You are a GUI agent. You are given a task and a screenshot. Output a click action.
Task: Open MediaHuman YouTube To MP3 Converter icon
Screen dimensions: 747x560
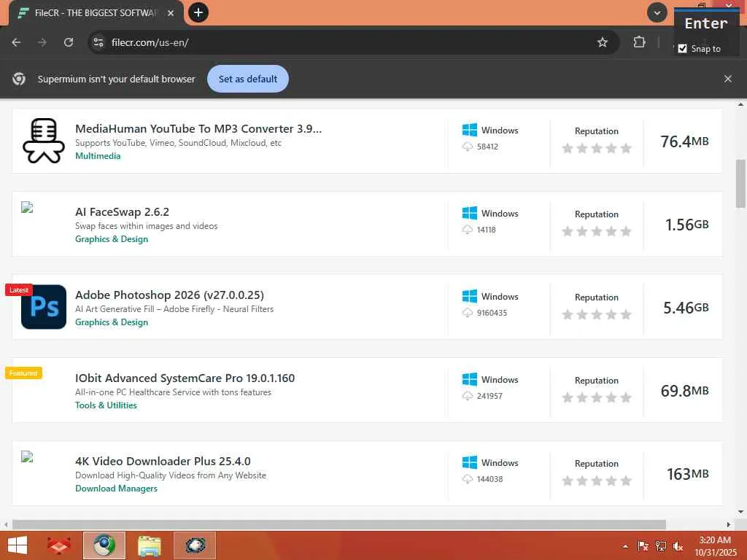pos(43,141)
